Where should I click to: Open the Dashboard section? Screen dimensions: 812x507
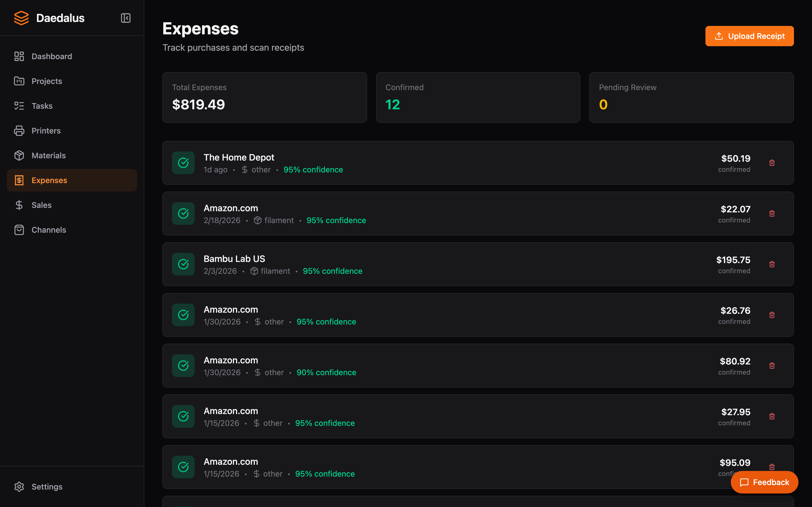click(x=52, y=56)
